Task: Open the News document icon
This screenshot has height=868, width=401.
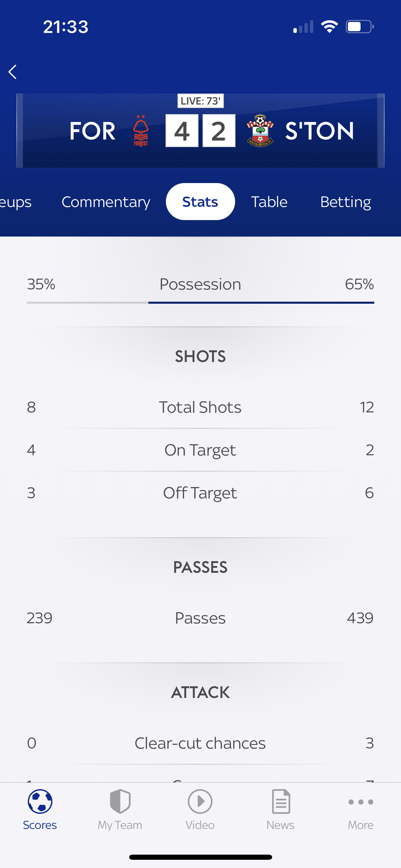Action: 281,801
